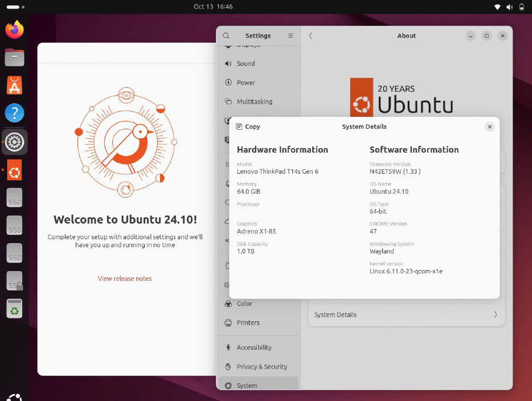Image resolution: width=532 pixels, height=401 pixels.
Task: Click the Wi-Fi icon in the top bar
Action: coord(497,7)
